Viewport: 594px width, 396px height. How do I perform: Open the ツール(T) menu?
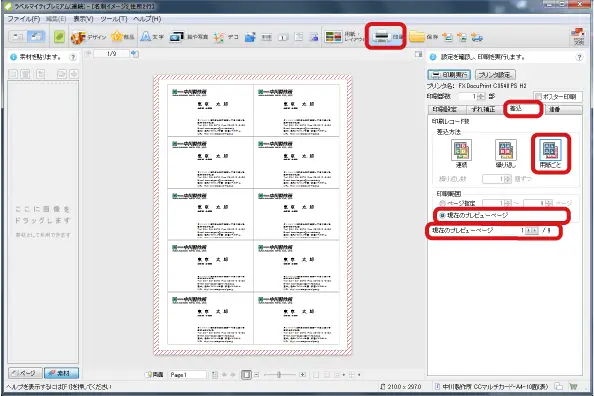pyautogui.click(x=114, y=19)
